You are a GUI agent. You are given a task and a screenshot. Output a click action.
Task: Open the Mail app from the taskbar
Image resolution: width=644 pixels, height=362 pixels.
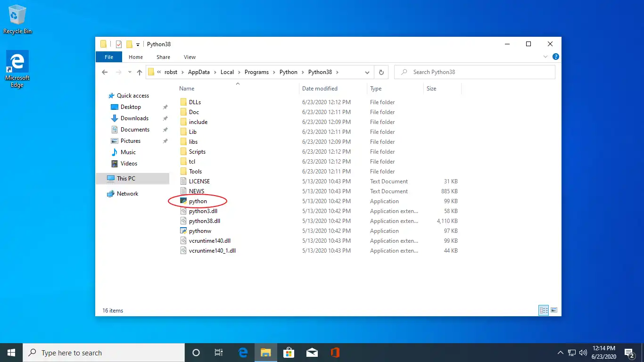pos(312,352)
